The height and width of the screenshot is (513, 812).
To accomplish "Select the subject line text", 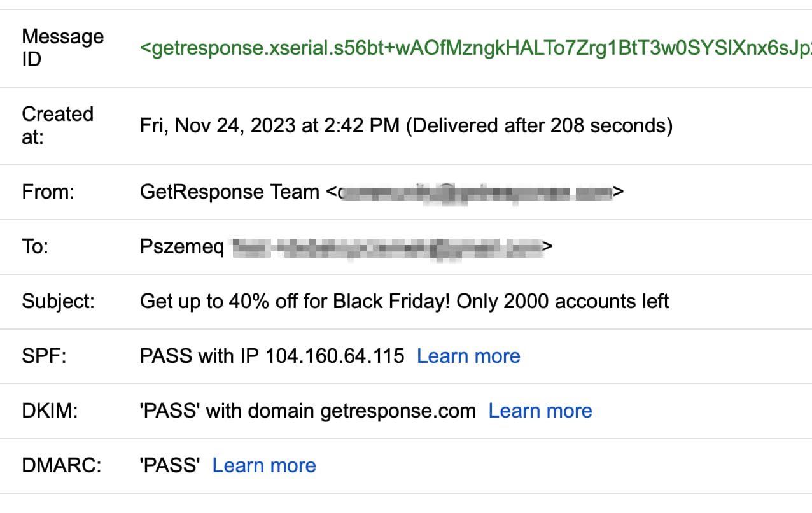I will pyautogui.click(x=403, y=301).
